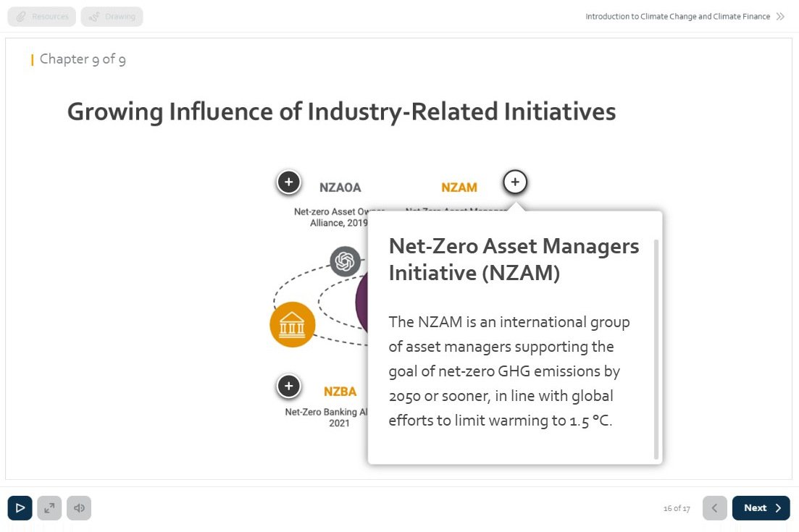Click the orange NZBA label
The width and height of the screenshot is (799, 532).
pos(340,392)
